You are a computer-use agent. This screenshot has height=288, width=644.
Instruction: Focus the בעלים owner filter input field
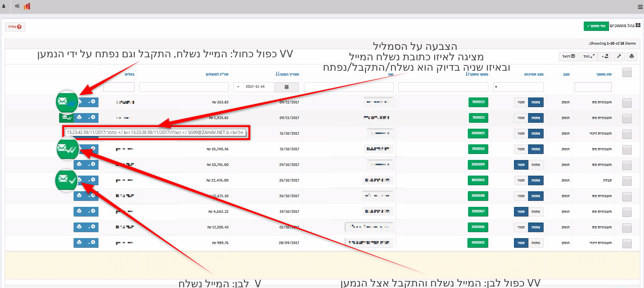tap(119, 87)
